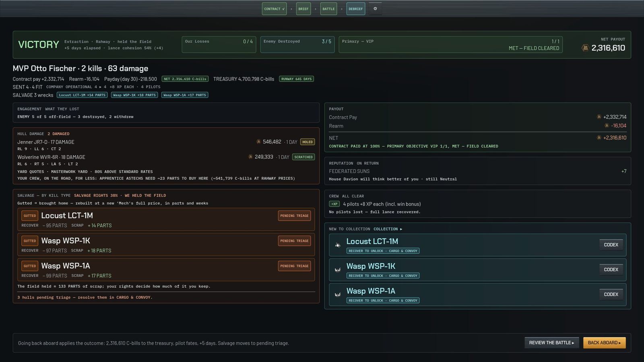Open the Codex for Wasp WSP-1K
Screen dimensions: 644x362
pyautogui.click(x=611, y=269)
